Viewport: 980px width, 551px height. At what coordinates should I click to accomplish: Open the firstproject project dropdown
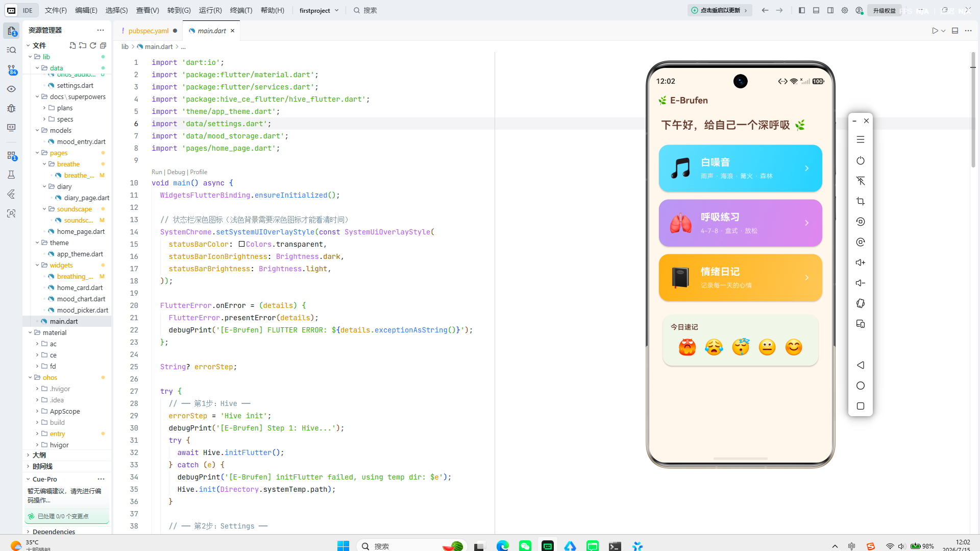(319, 10)
